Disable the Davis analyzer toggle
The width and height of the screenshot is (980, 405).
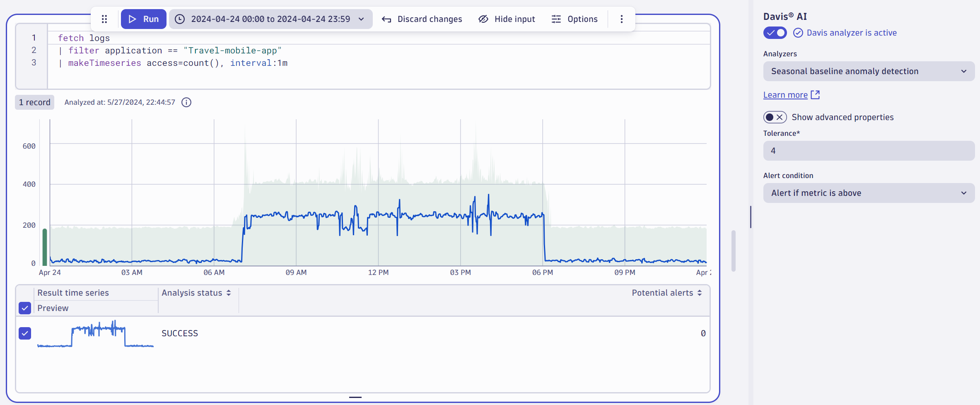tap(775, 33)
